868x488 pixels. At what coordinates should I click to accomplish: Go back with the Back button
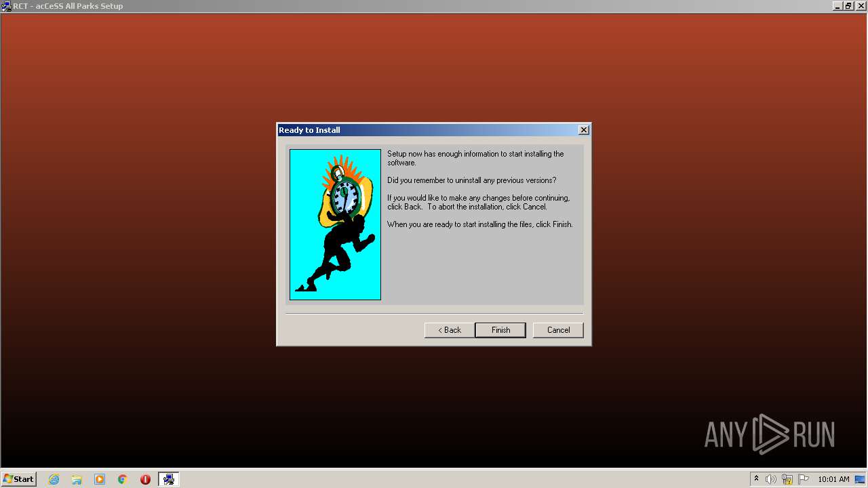coord(450,330)
